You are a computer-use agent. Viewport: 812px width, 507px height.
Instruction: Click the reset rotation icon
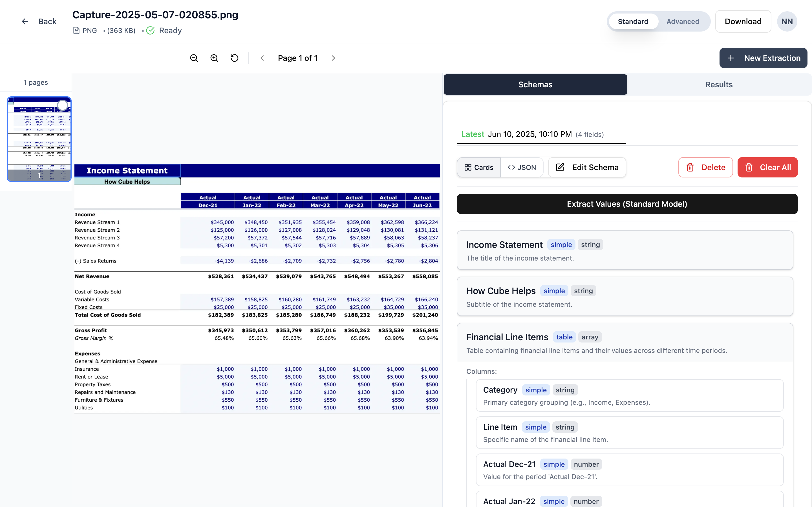[x=235, y=58]
